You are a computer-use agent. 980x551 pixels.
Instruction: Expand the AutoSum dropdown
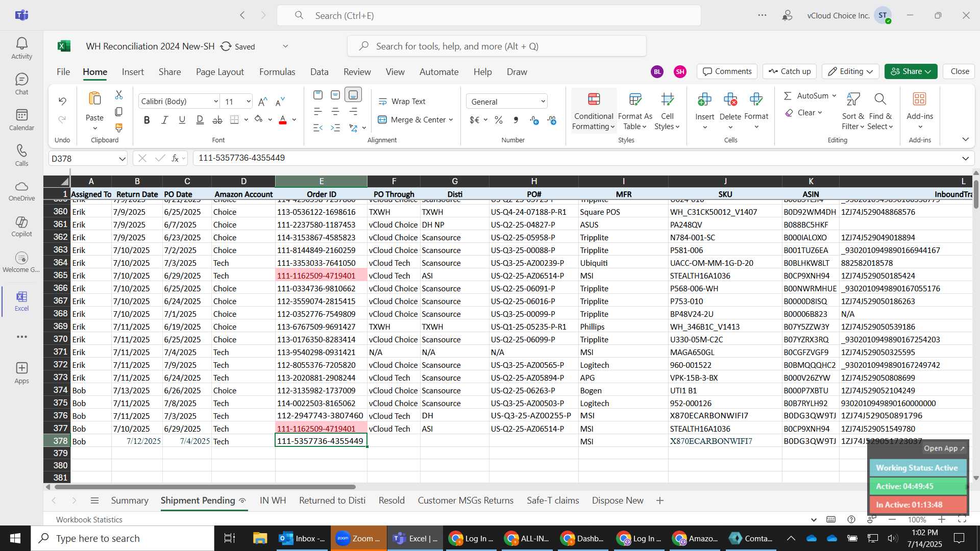click(834, 96)
